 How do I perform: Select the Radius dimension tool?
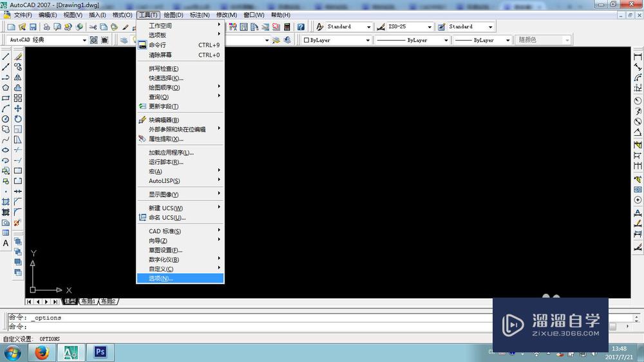click(638, 100)
